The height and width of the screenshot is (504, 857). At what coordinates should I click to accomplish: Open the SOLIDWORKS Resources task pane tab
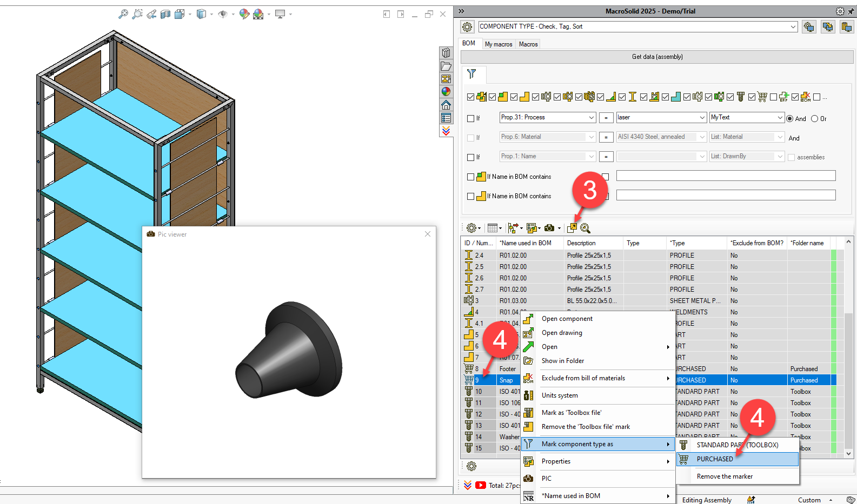point(446,53)
